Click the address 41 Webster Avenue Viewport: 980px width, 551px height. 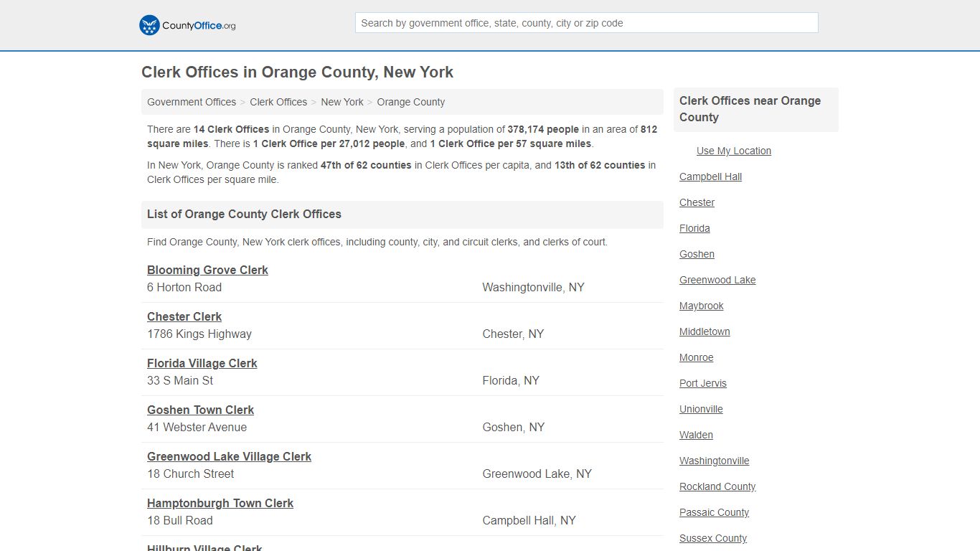(197, 427)
